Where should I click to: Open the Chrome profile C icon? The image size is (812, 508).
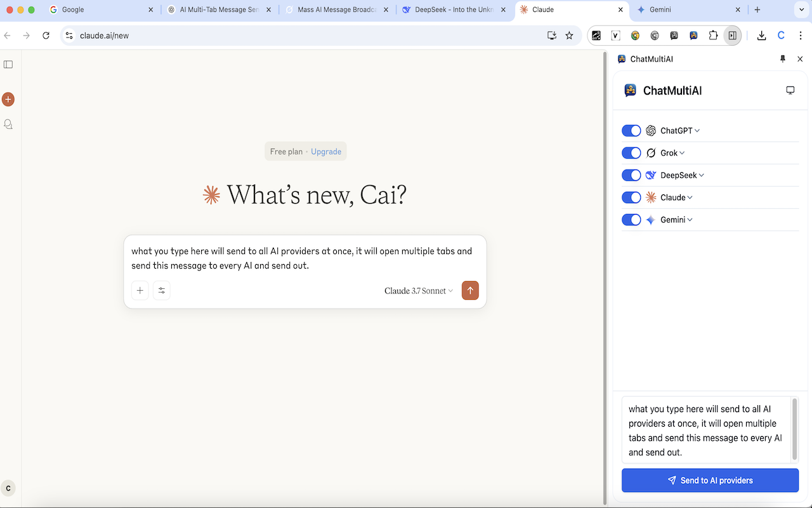(x=782, y=36)
